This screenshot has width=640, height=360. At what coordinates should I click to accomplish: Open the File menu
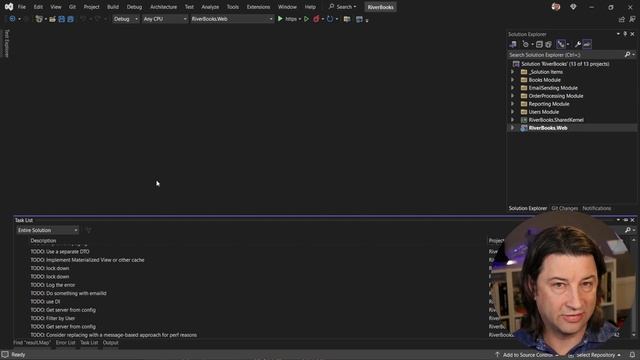click(x=22, y=7)
